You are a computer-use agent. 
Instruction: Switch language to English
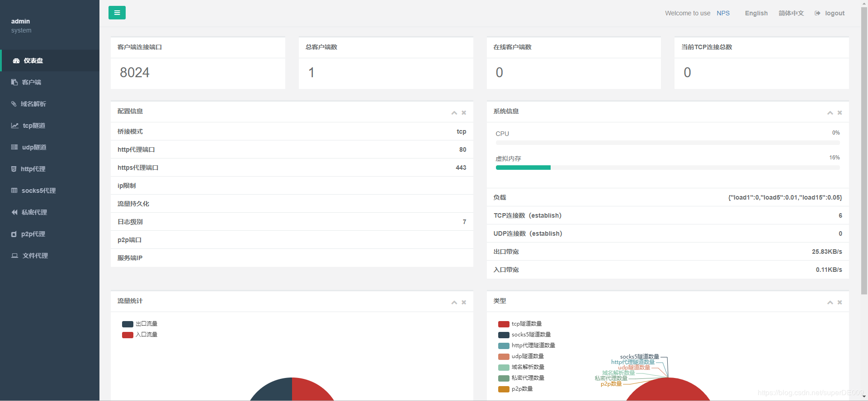756,13
